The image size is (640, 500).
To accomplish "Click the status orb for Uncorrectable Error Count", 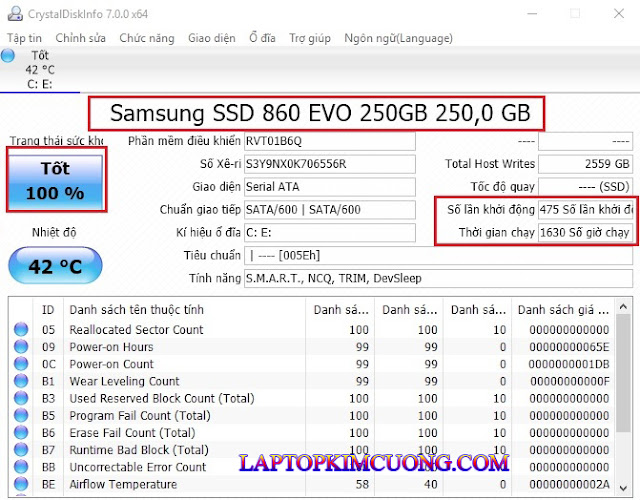I will pos(21,467).
